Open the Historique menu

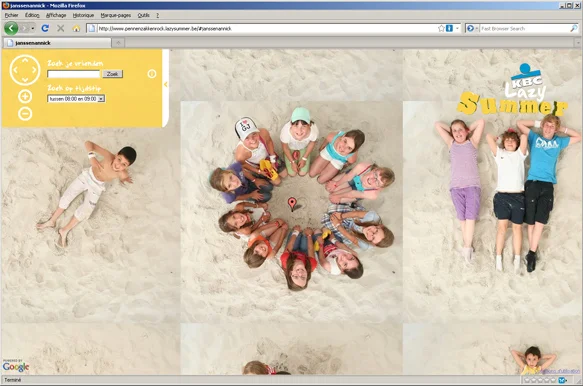coord(83,15)
